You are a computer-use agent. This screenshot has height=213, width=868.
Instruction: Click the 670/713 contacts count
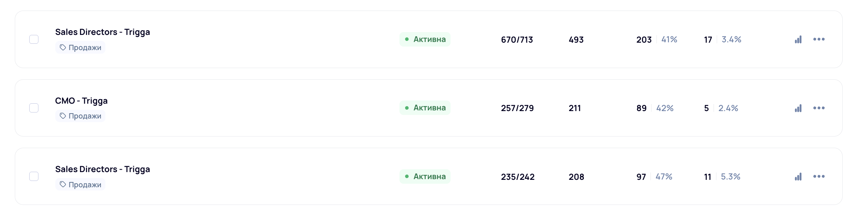[x=517, y=40]
